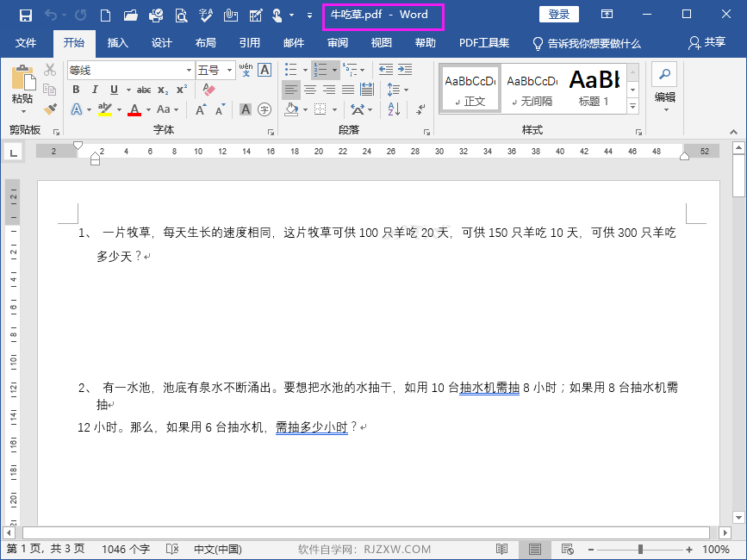The width and height of the screenshot is (747, 560).
Task: Select the Strikethrough icon
Action: (144, 90)
